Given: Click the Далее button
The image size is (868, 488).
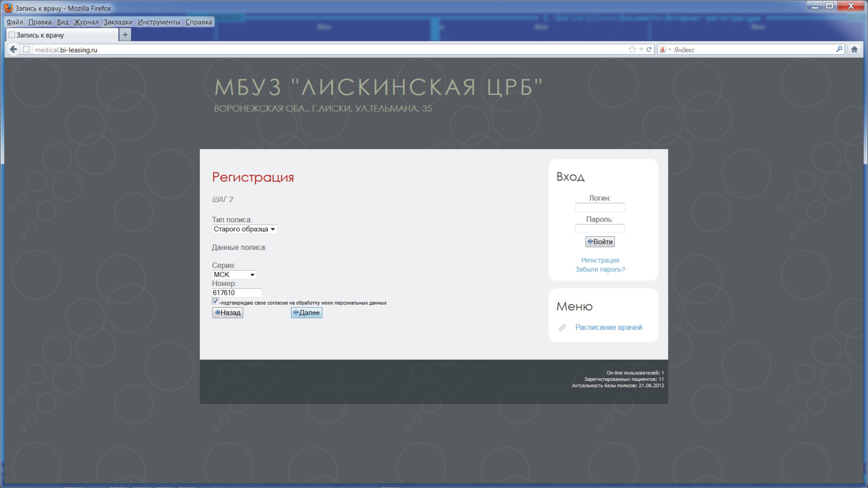Looking at the screenshot, I should coord(307,313).
